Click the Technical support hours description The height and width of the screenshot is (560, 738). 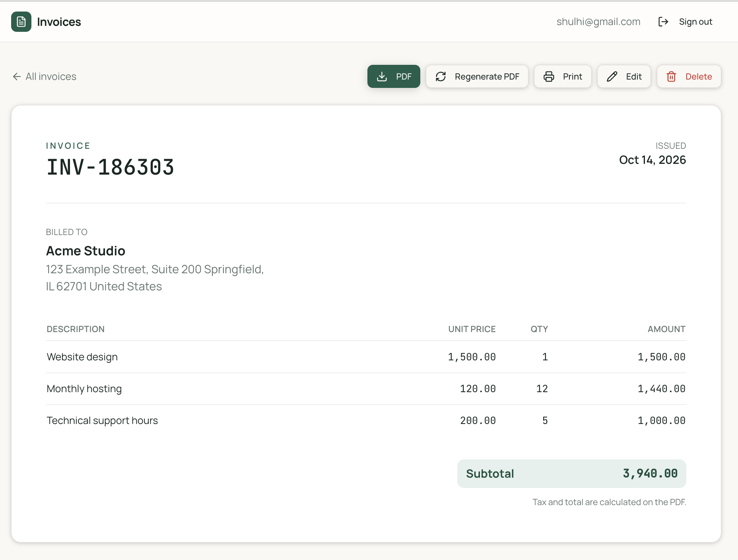pos(102,420)
